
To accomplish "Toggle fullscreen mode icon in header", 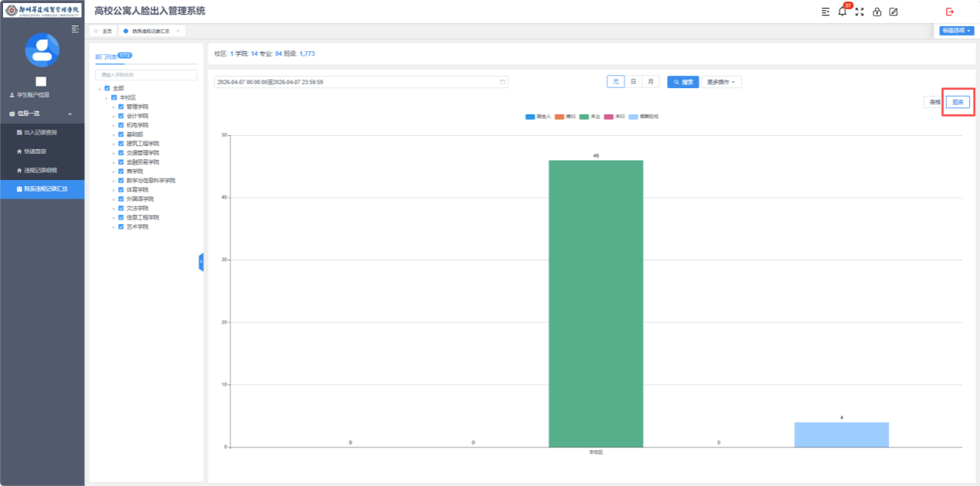I will [x=859, y=12].
